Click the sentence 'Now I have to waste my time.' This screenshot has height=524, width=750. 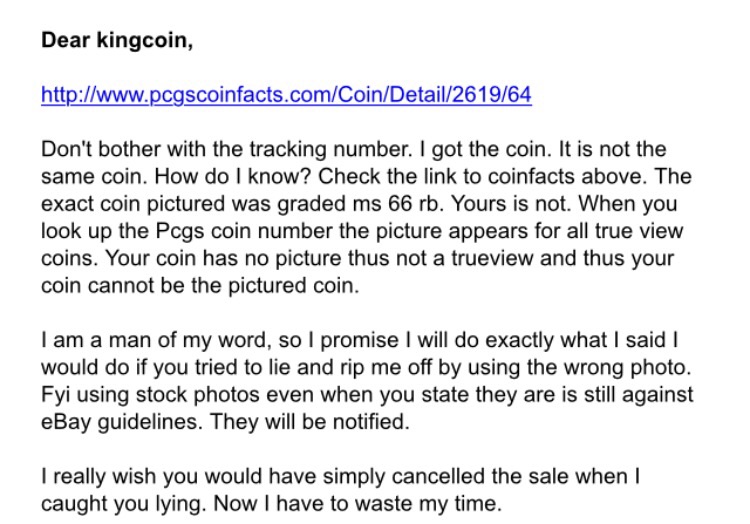click(x=358, y=503)
